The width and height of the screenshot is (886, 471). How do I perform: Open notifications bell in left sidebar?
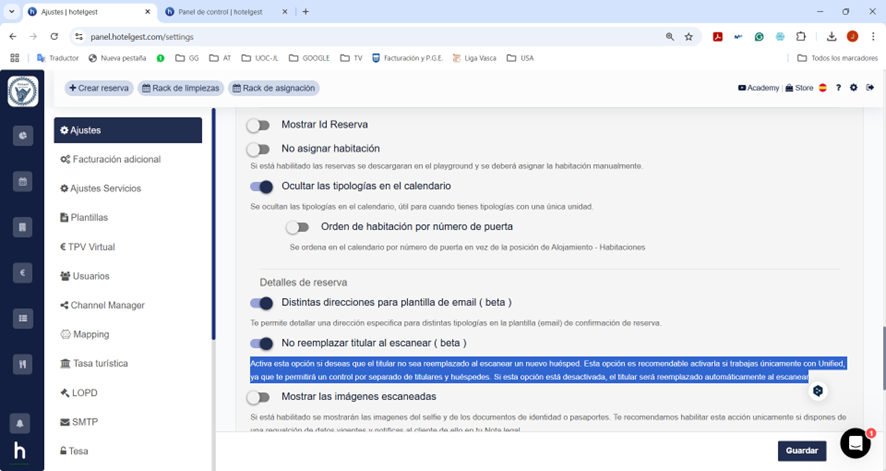point(22,422)
